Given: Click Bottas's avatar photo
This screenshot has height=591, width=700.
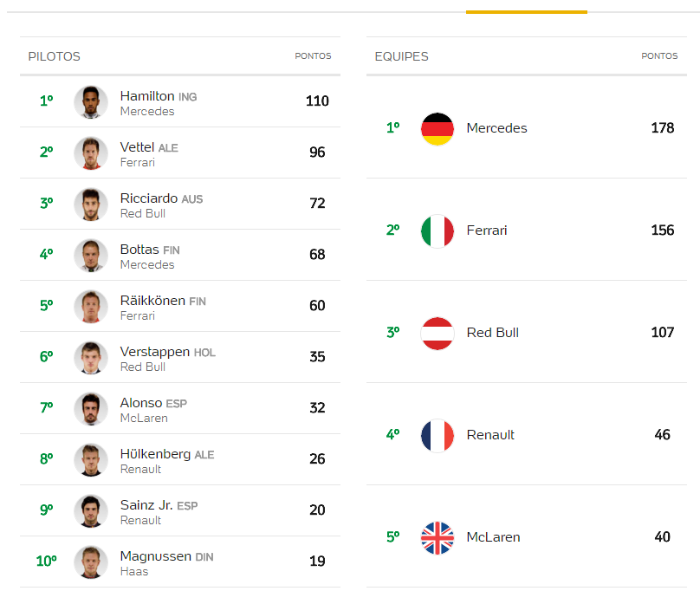Looking at the screenshot, I should [91, 256].
